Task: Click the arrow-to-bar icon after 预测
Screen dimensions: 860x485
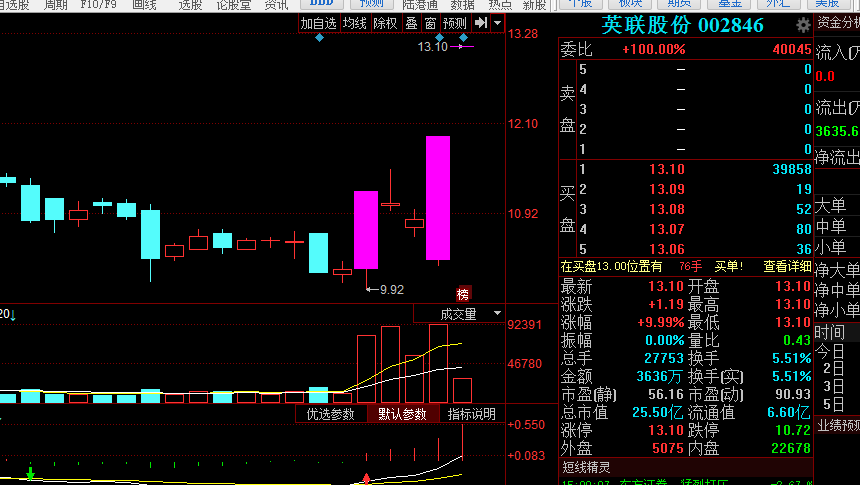Action: click(481, 23)
